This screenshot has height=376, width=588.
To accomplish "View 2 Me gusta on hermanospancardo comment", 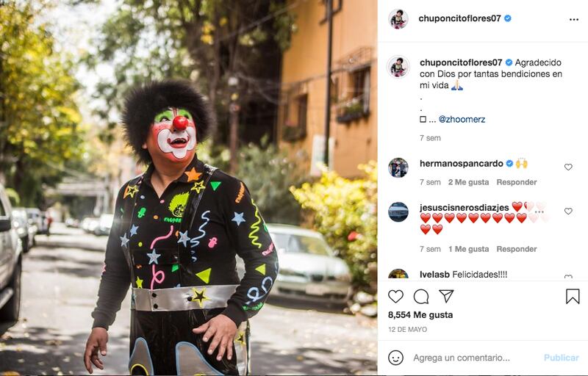I will (x=468, y=182).
